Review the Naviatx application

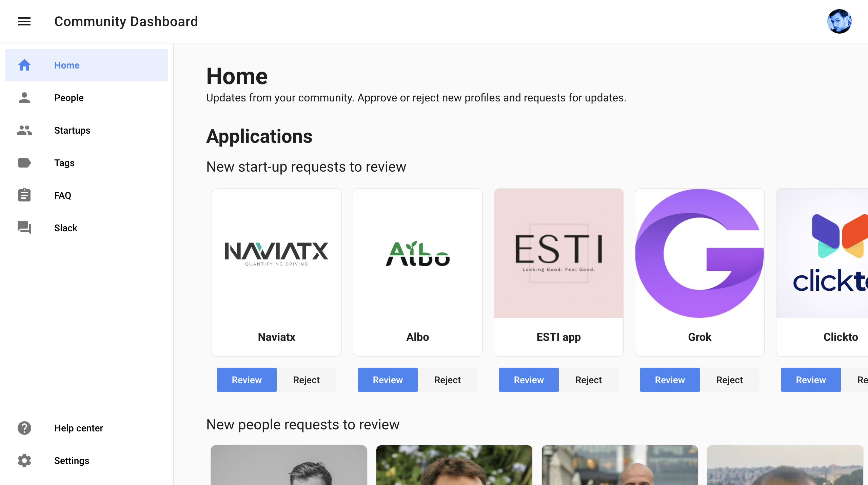click(x=247, y=380)
